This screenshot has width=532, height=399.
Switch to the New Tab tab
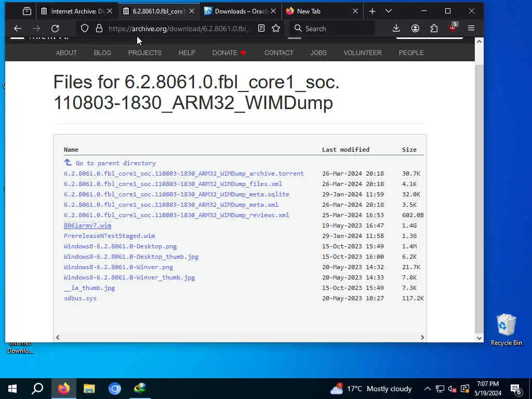(322, 11)
